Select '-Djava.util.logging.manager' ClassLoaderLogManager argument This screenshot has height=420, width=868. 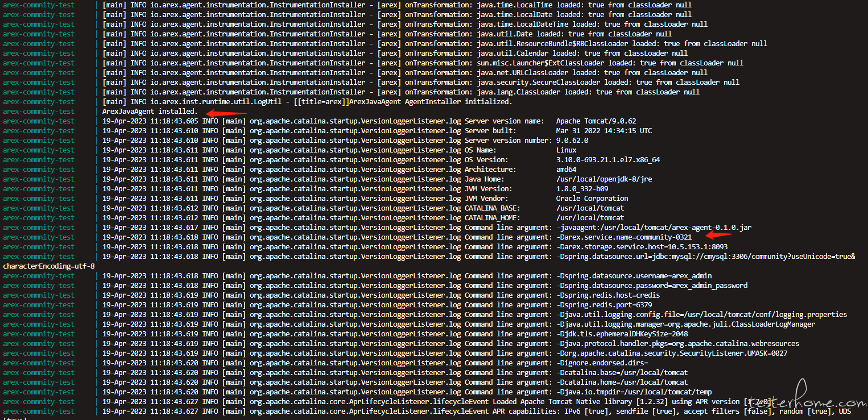point(686,324)
